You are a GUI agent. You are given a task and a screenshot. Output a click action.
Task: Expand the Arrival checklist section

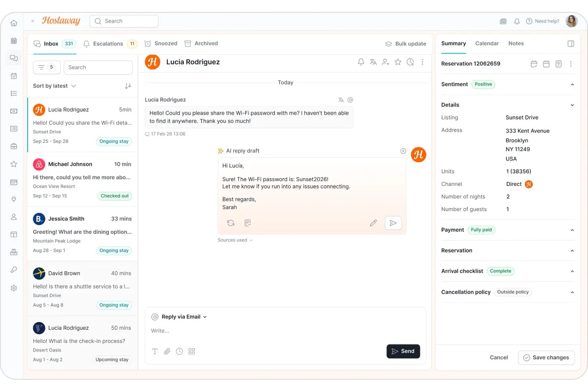point(573,272)
